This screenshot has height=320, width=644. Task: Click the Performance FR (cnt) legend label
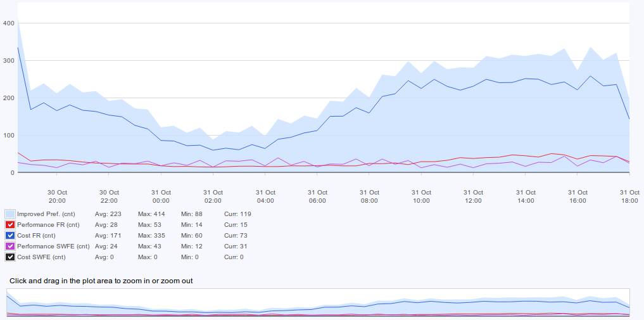(x=49, y=225)
